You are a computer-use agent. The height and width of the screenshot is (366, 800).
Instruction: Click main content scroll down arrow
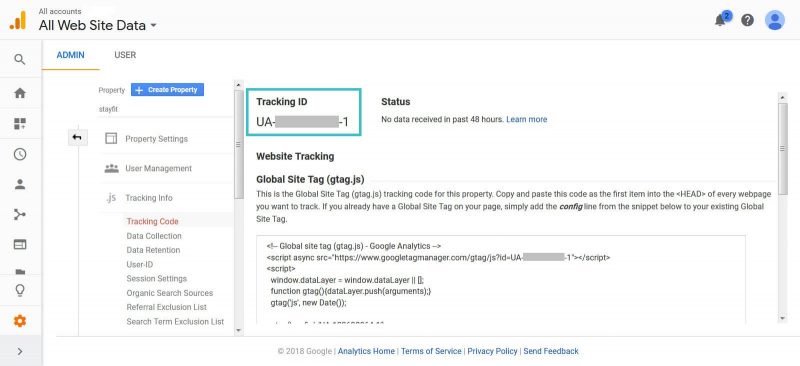click(x=783, y=318)
